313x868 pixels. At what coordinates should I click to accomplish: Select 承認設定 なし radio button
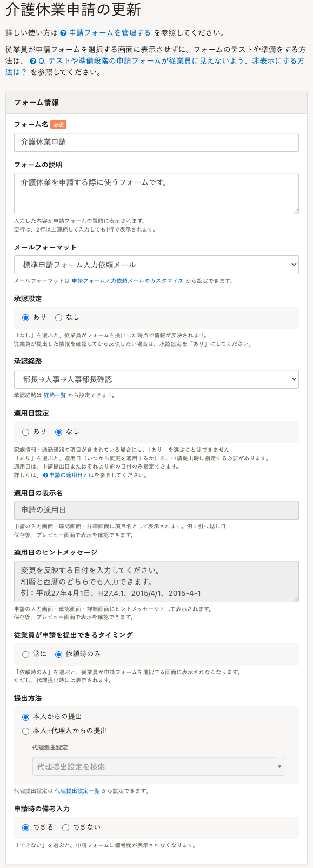tap(58, 317)
